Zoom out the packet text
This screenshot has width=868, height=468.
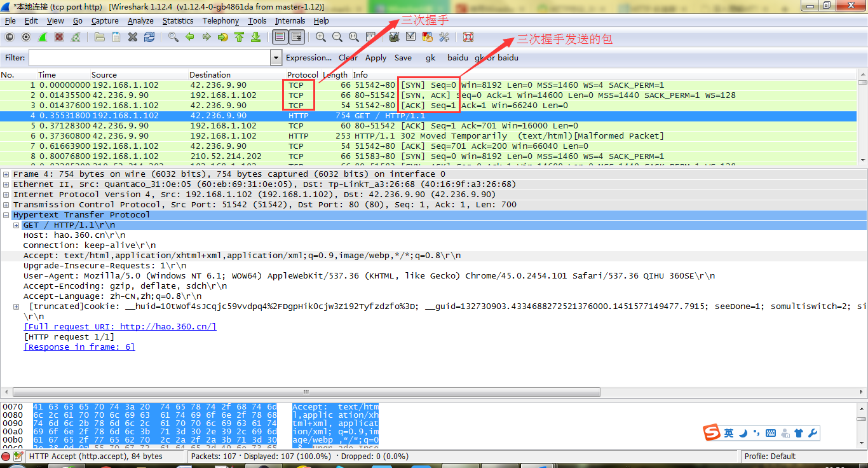(337, 37)
